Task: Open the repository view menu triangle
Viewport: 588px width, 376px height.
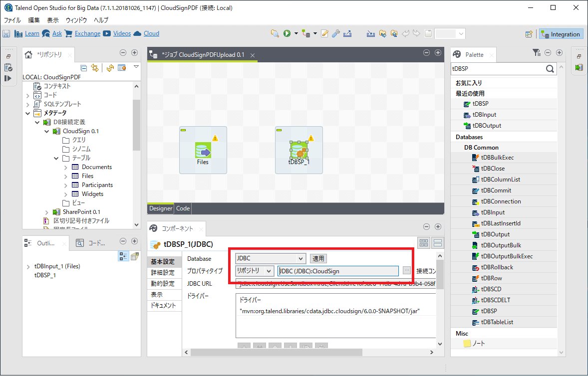Action: pos(136,67)
